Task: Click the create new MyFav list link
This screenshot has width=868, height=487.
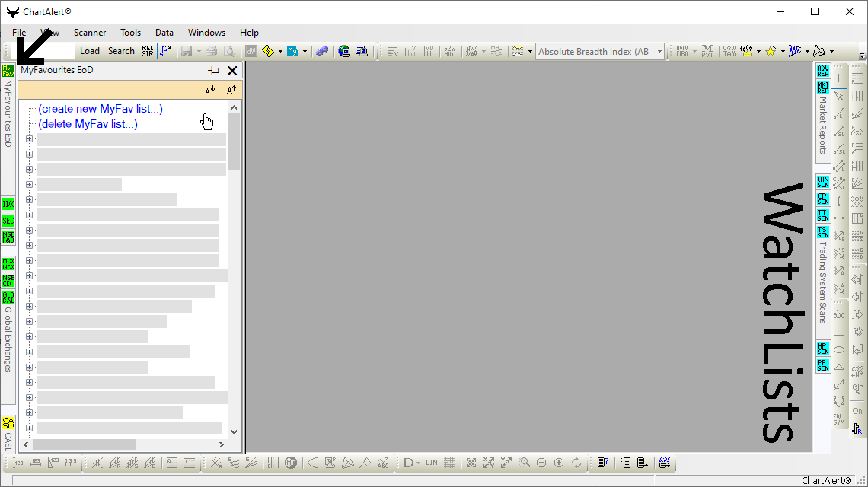Action: pos(101,109)
